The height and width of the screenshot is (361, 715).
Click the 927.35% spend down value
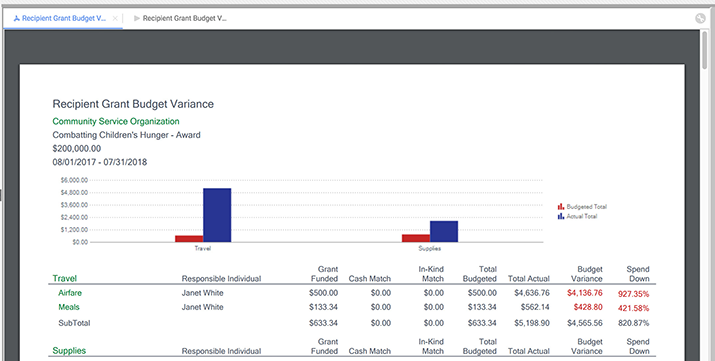(x=633, y=294)
